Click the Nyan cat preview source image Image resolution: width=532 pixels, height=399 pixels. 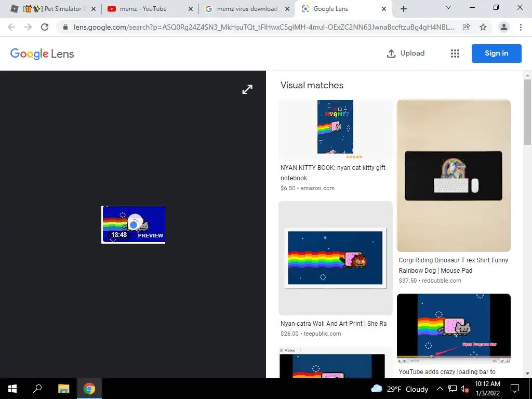(134, 224)
